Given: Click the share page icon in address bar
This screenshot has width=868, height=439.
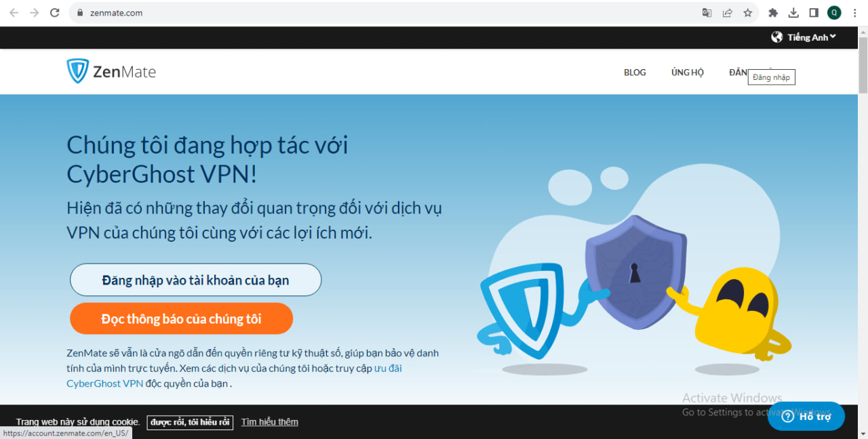Looking at the screenshot, I should tap(727, 13).
